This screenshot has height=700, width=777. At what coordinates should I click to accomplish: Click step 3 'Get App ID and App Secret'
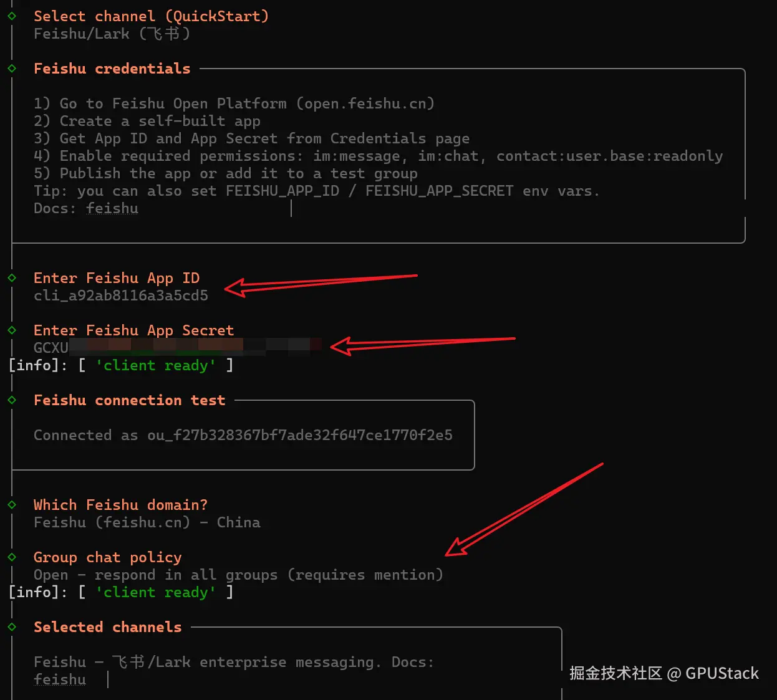tap(251, 138)
